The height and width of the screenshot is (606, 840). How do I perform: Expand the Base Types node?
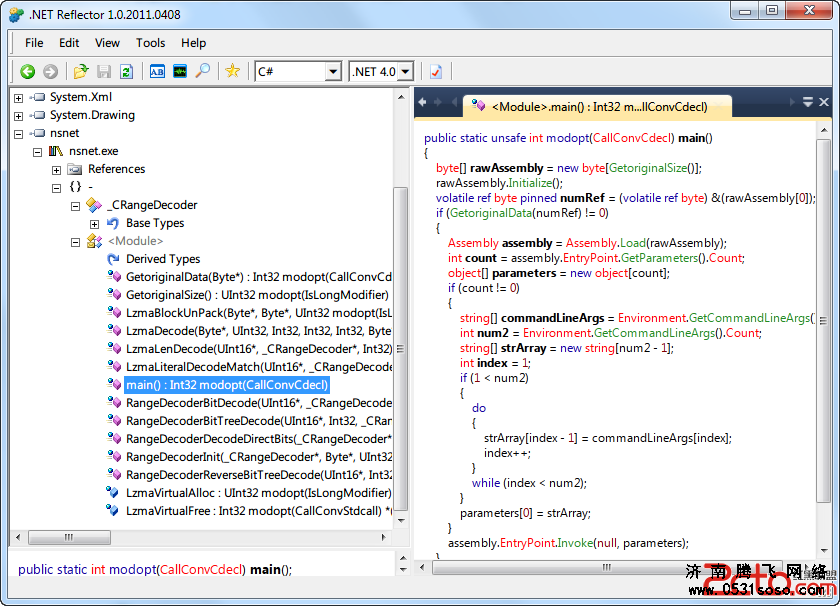click(x=94, y=224)
